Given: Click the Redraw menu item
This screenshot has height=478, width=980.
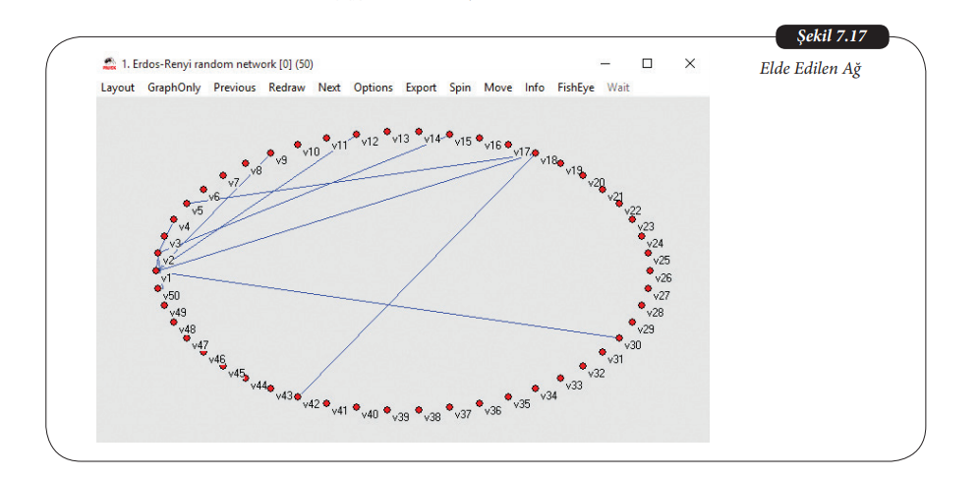Looking at the screenshot, I should click(x=286, y=88).
